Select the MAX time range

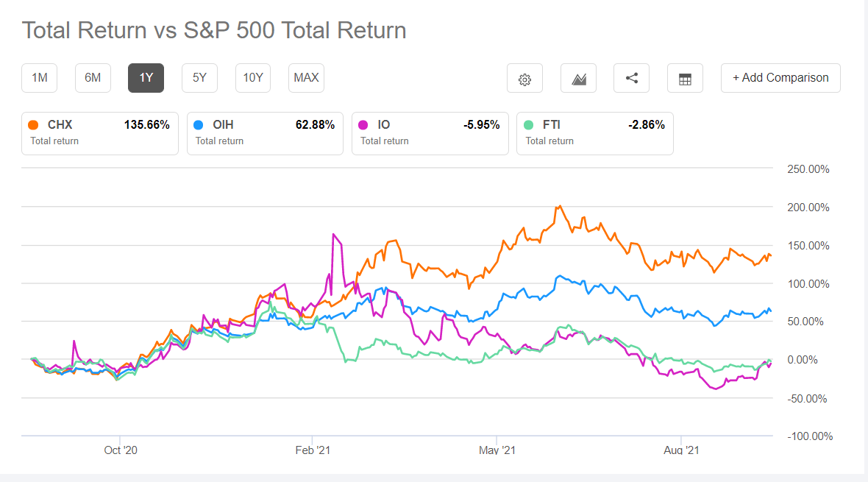[x=306, y=77]
